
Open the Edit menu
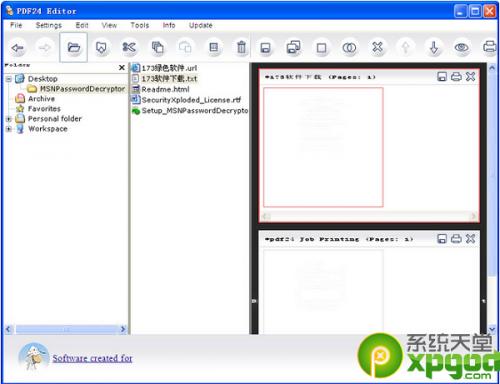coord(82,25)
